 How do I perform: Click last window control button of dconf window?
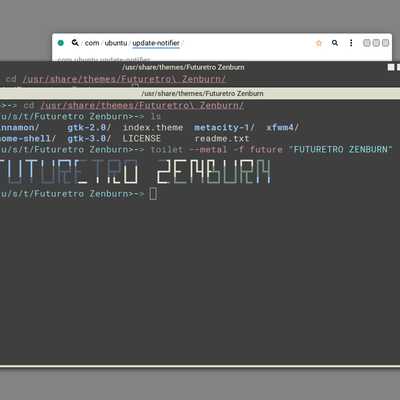[x=385, y=43]
